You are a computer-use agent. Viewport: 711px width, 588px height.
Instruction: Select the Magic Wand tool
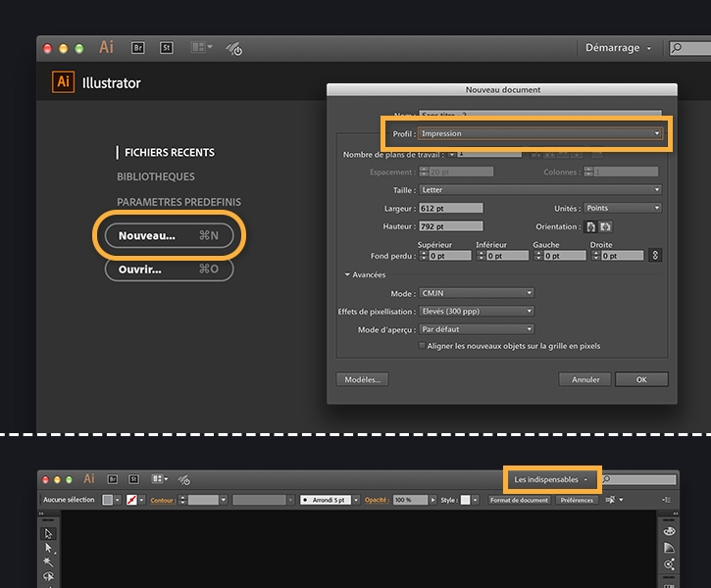48,563
